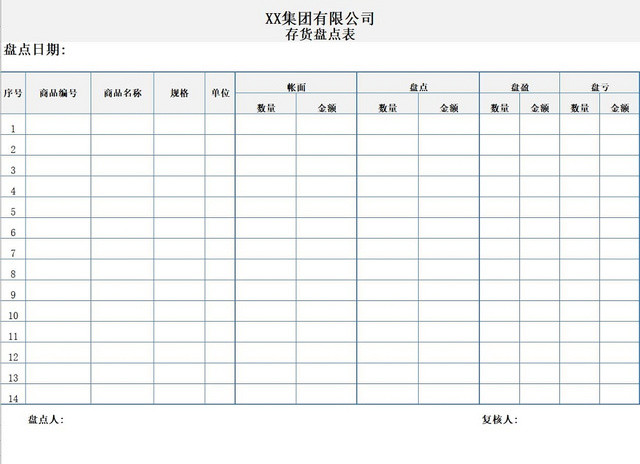Click 单位 cell in row 7
The height and width of the screenshot is (464, 640).
[x=220, y=249]
